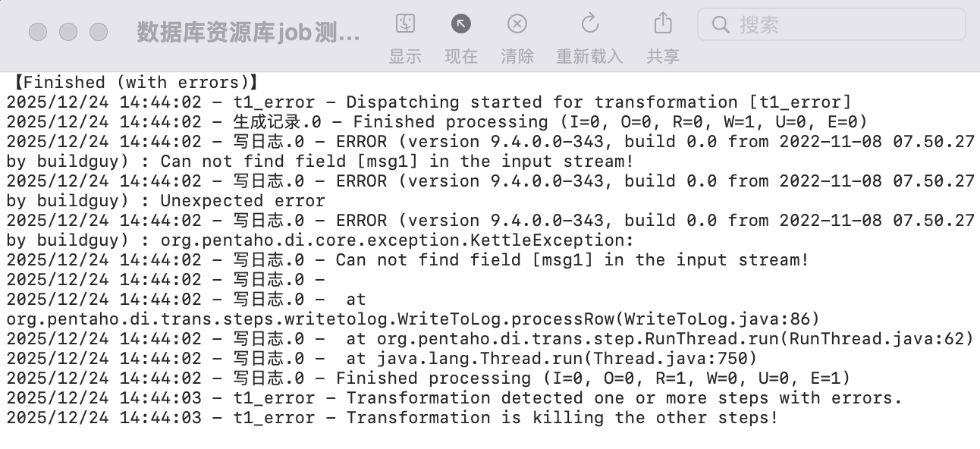Minimize the window using the yellow button

(68, 32)
